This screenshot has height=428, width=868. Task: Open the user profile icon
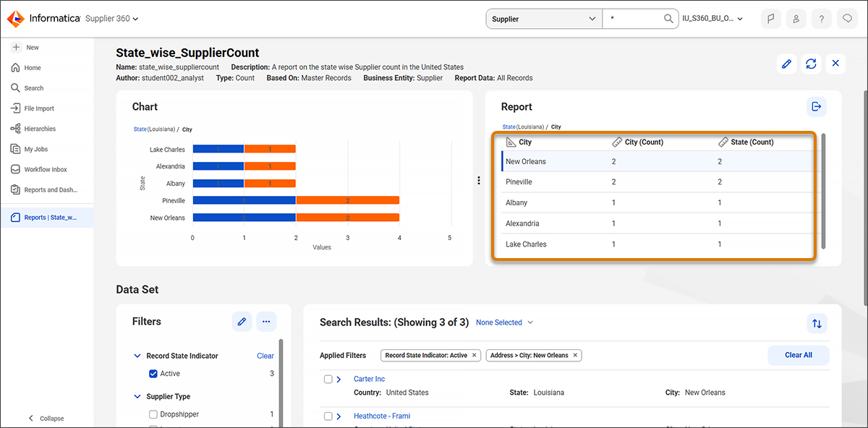pyautogui.click(x=796, y=20)
